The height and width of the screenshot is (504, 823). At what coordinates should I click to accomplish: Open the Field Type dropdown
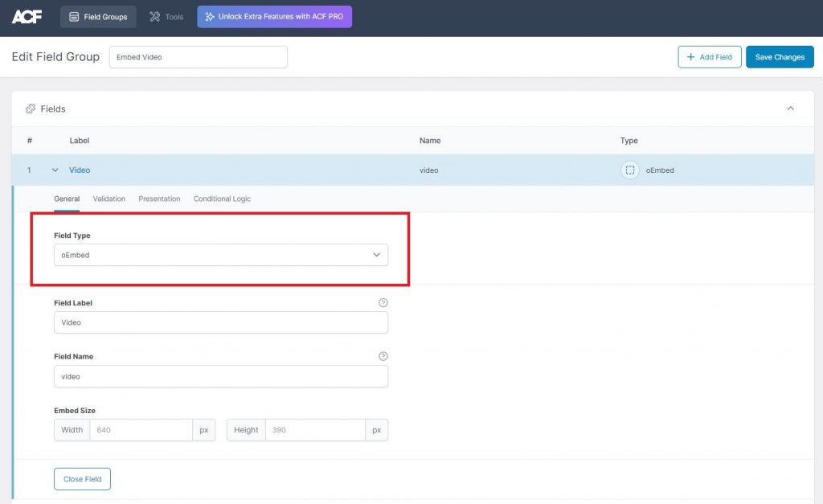click(x=220, y=255)
